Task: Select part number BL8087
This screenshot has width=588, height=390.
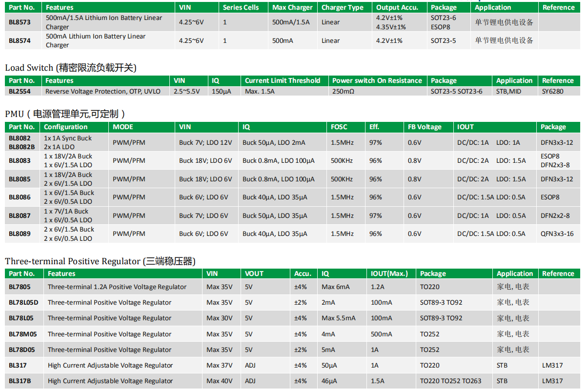Action: click(x=20, y=215)
